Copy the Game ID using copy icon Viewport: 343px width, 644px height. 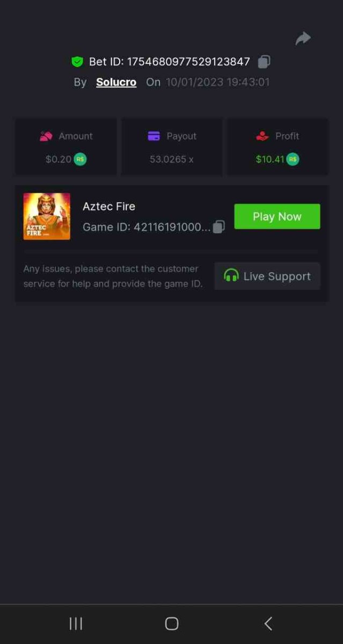click(218, 227)
